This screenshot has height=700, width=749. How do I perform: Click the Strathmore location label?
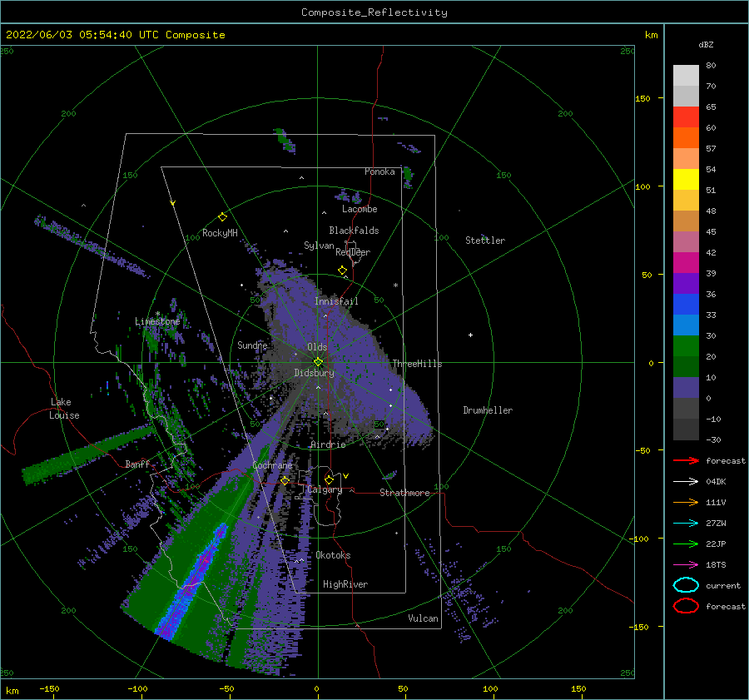404,493
